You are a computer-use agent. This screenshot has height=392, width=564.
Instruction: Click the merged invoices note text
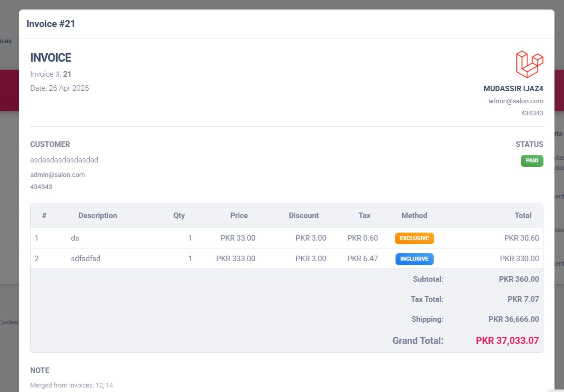tap(72, 385)
